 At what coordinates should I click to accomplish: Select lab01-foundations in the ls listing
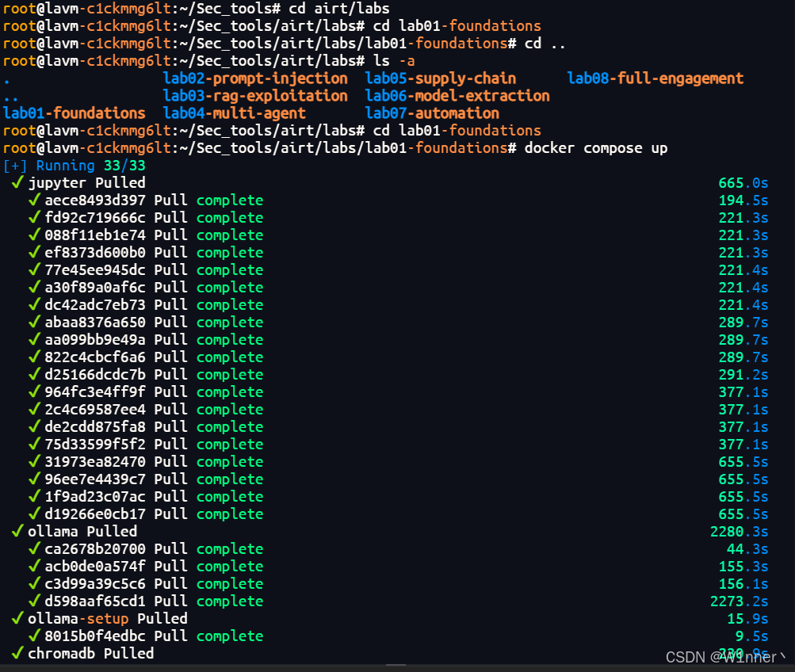point(74,113)
